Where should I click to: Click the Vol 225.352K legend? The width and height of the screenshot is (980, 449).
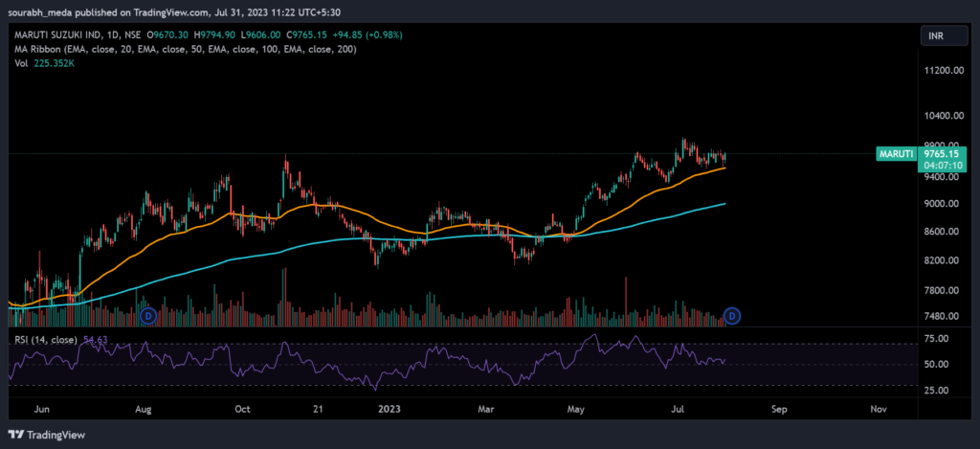(44, 62)
